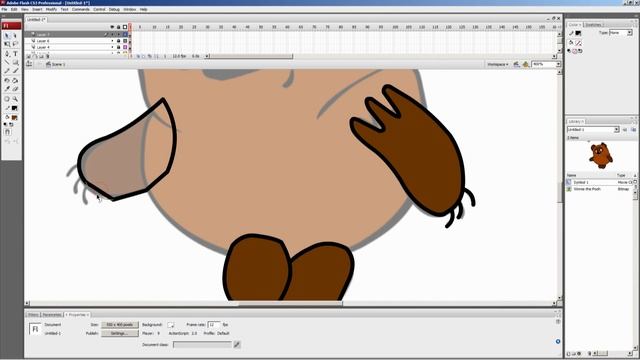Click the Document class input field
Viewport: 640px width, 360px height.
click(x=202, y=345)
